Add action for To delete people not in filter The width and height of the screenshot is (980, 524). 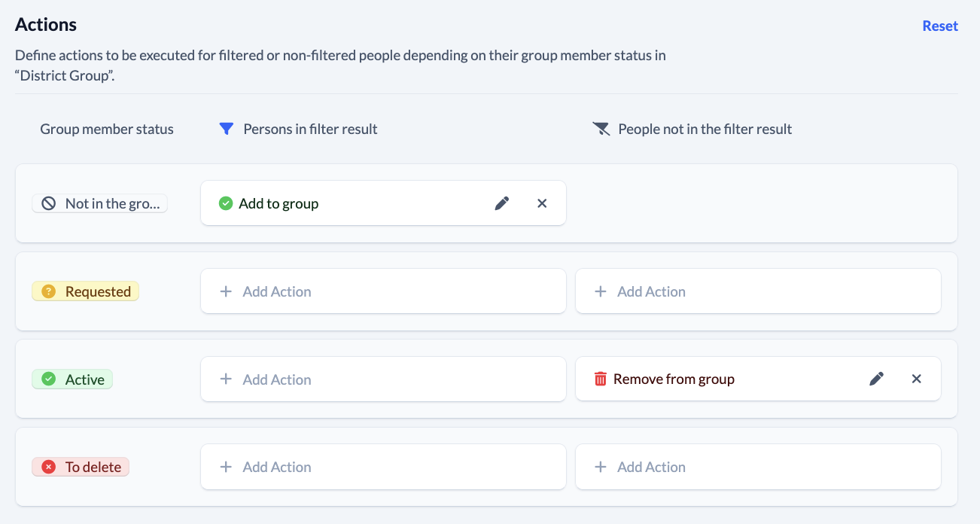click(x=758, y=467)
